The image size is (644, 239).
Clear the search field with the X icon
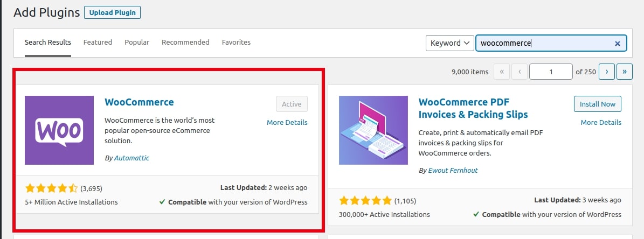pyautogui.click(x=617, y=44)
